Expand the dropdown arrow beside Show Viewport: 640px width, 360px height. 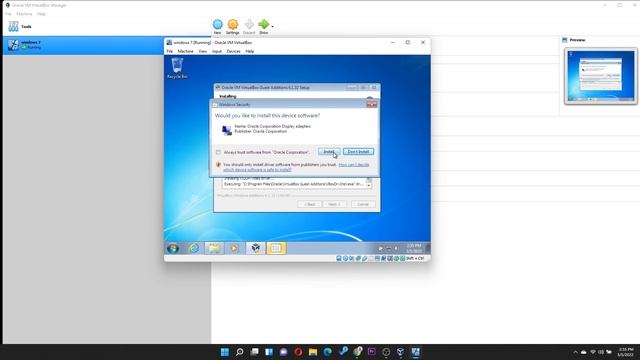coord(272,27)
